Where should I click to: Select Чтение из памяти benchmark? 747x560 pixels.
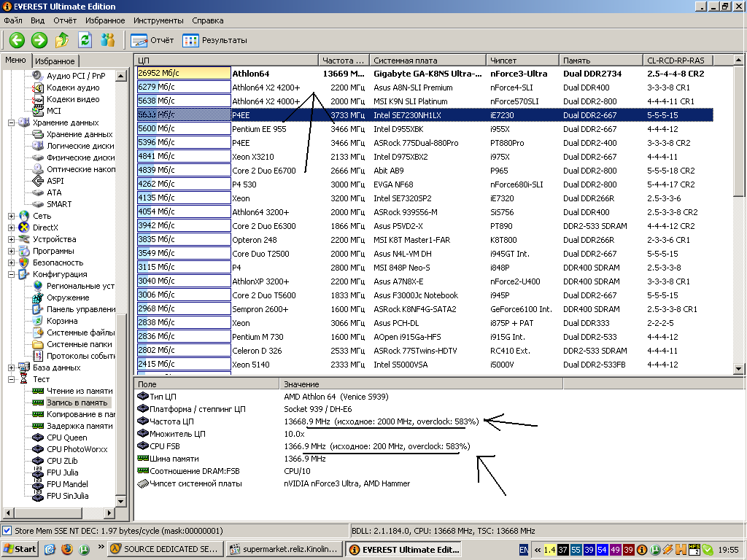pos(80,391)
